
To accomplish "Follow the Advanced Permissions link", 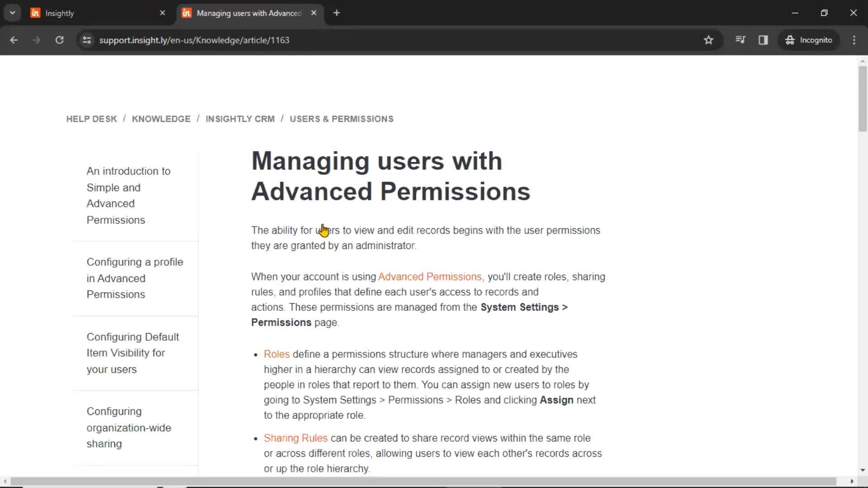I will click(430, 277).
